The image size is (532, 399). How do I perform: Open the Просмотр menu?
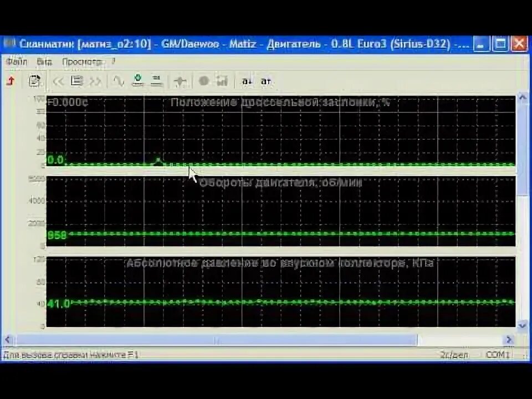coord(82,62)
